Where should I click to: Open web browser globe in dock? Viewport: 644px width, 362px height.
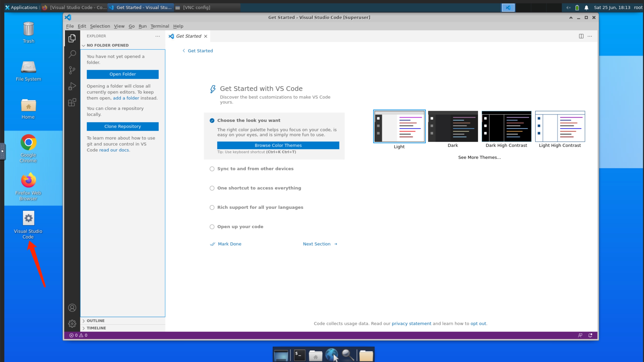(332, 355)
